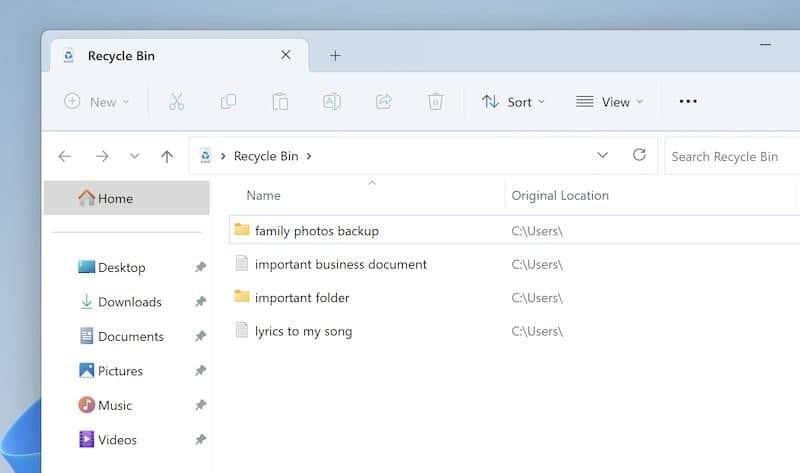Expand the address bar history dropdown
The width and height of the screenshot is (800, 473).
603,155
